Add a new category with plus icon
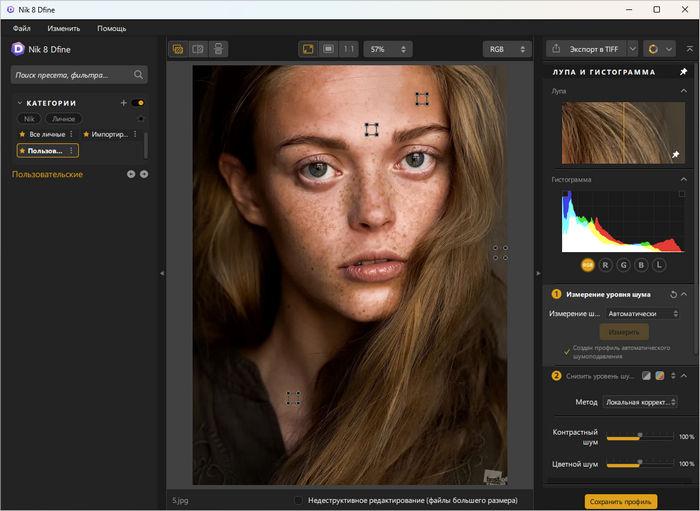Viewport: 700px width, 511px height. click(124, 103)
